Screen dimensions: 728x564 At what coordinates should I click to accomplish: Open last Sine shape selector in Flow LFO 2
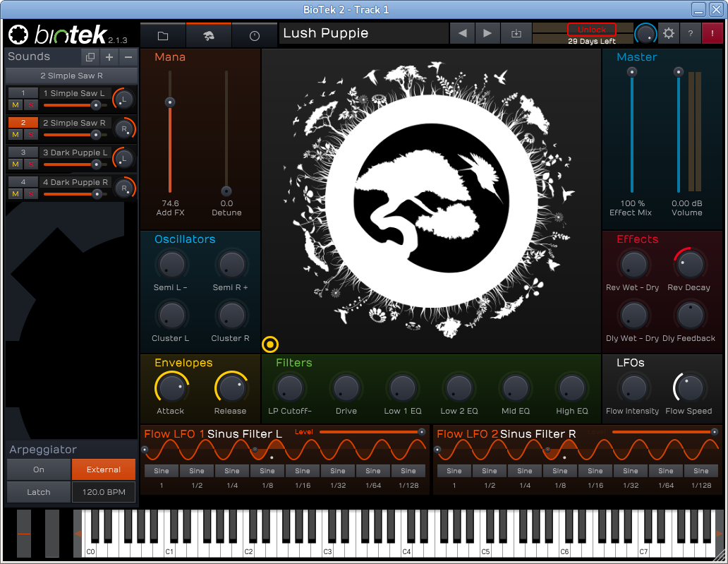[700, 471]
